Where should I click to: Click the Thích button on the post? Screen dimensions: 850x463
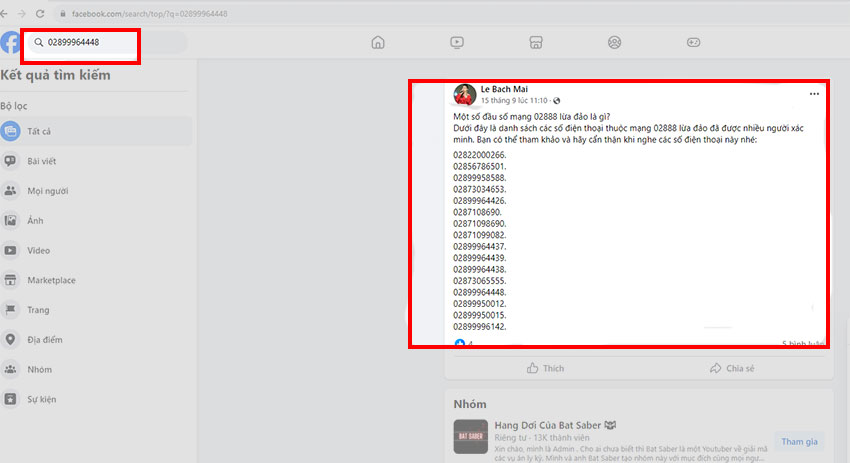[x=545, y=368]
